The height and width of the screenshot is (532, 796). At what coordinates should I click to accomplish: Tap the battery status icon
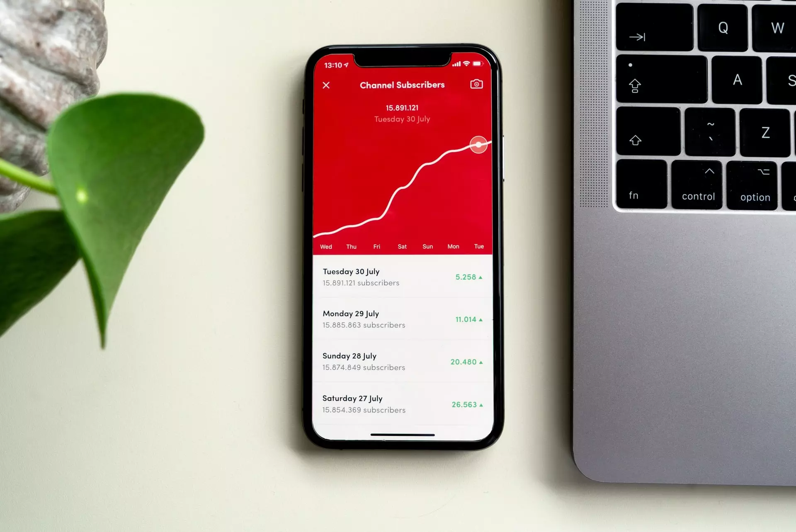point(479,62)
